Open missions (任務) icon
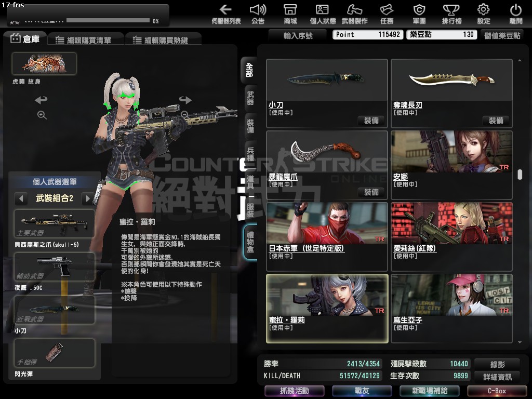This screenshot has height=399, width=532. tap(387, 14)
